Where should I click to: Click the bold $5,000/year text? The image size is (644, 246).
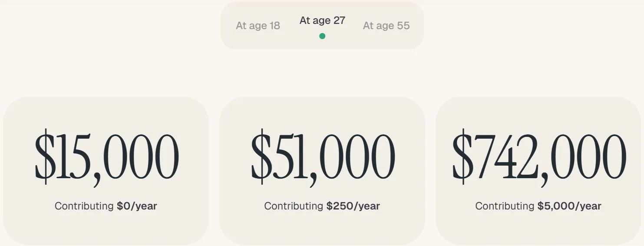(x=569, y=206)
